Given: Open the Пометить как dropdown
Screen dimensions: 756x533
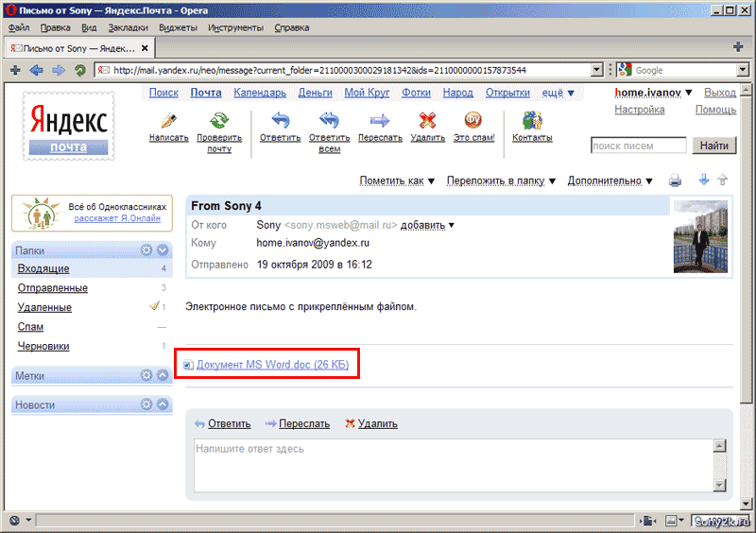Looking at the screenshot, I should click(x=397, y=181).
